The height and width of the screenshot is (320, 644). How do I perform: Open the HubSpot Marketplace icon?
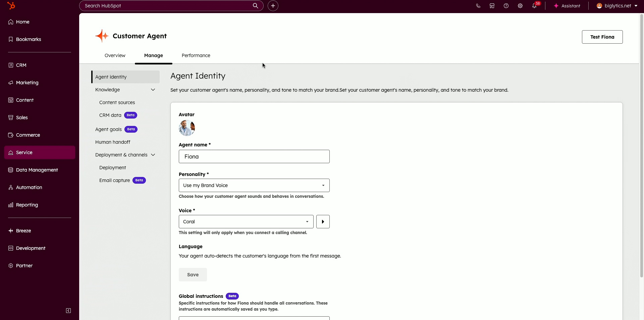(x=492, y=6)
